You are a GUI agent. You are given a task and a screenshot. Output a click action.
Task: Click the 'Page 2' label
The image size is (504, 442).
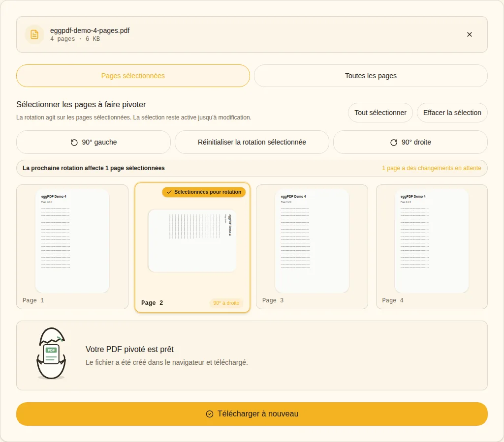(x=152, y=303)
